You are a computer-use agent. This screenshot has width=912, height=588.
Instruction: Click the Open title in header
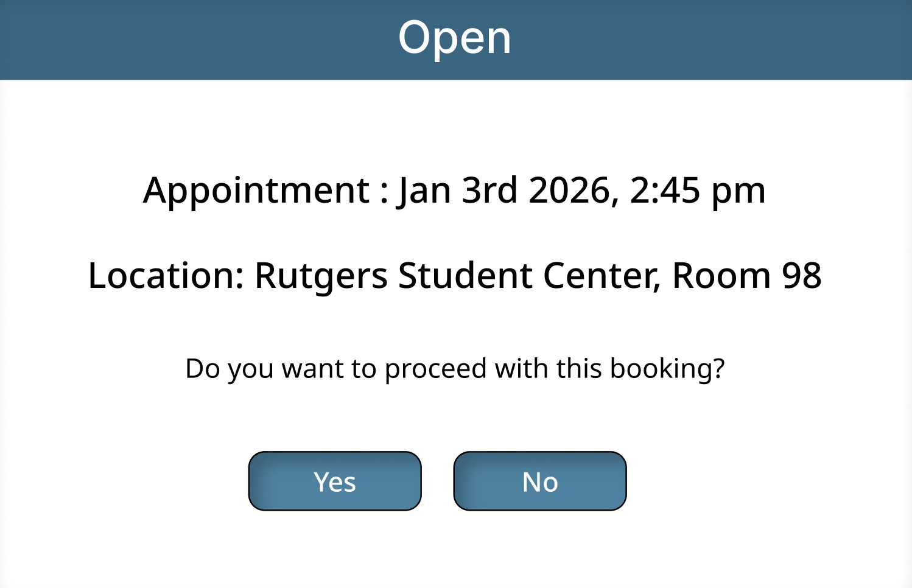pyautogui.click(x=455, y=38)
